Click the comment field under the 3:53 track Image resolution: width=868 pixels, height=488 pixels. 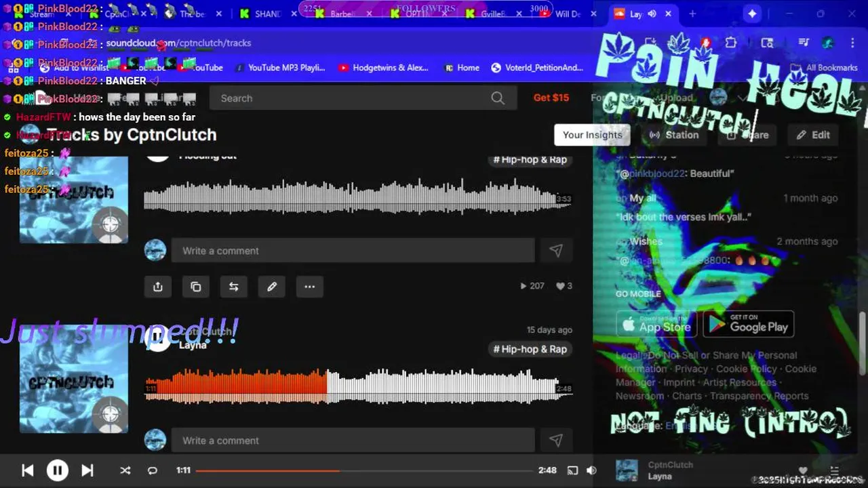(353, 251)
